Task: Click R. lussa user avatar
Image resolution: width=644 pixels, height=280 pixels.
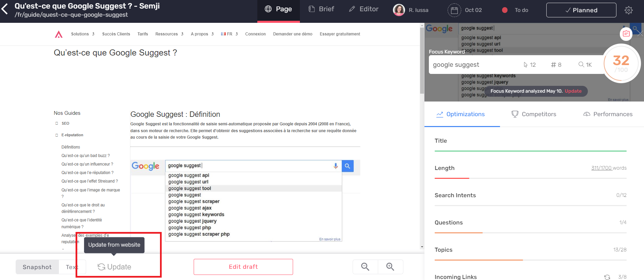Action: click(399, 10)
